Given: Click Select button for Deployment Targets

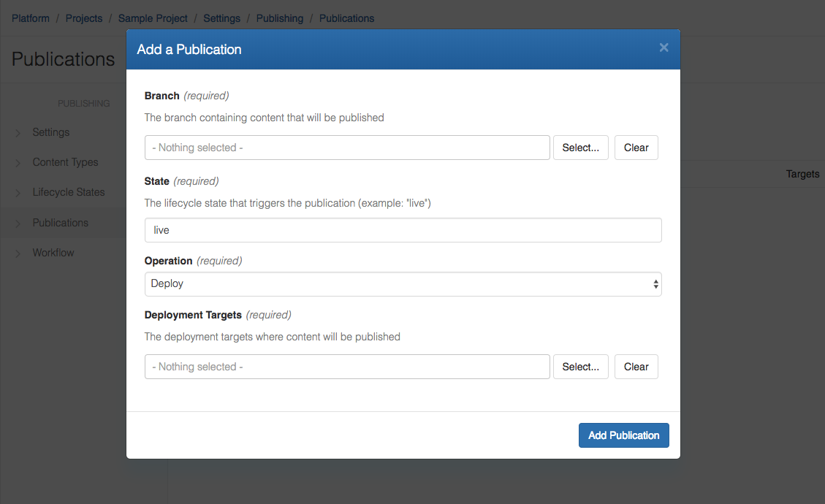Looking at the screenshot, I should [580, 367].
